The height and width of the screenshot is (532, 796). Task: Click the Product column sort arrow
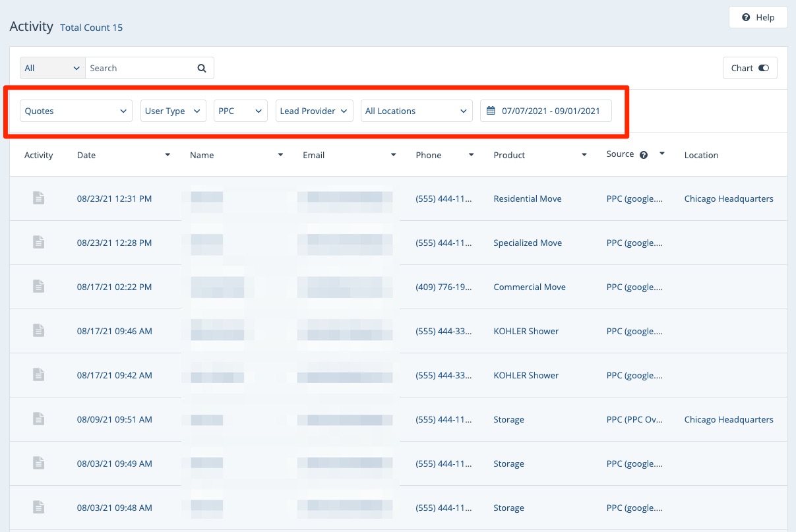click(x=584, y=155)
